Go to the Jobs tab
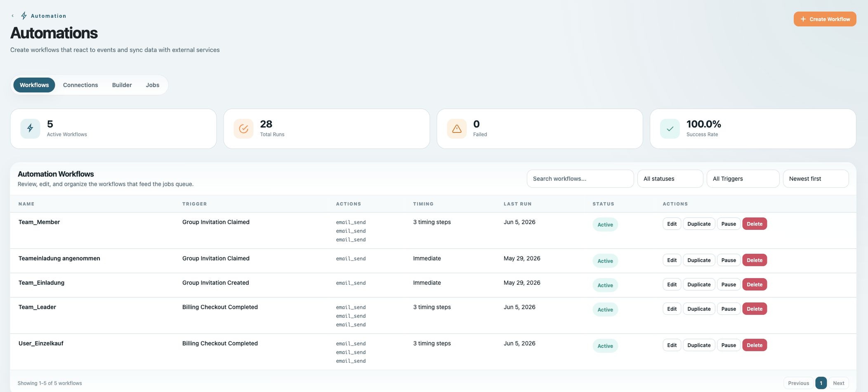The image size is (868, 392). [x=153, y=85]
